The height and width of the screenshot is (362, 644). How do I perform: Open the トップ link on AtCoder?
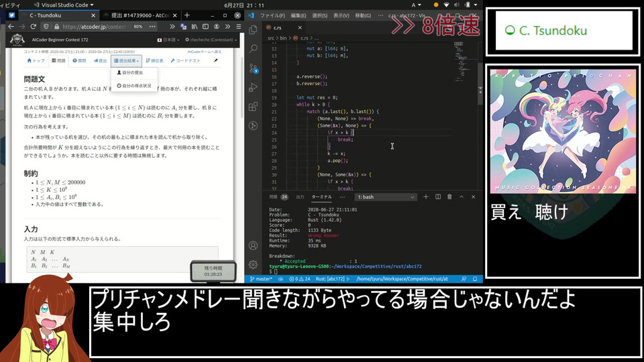point(36,61)
